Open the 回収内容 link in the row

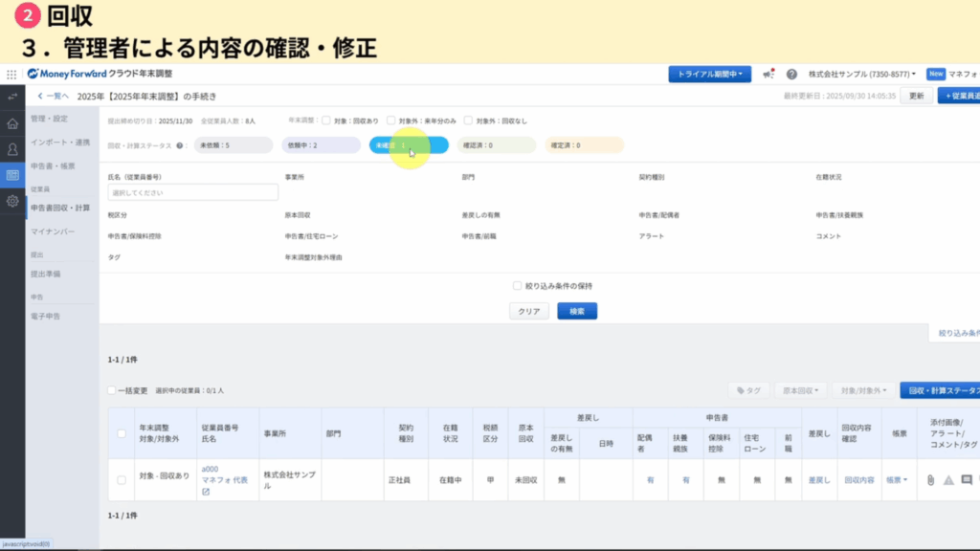(x=858, y=480)
